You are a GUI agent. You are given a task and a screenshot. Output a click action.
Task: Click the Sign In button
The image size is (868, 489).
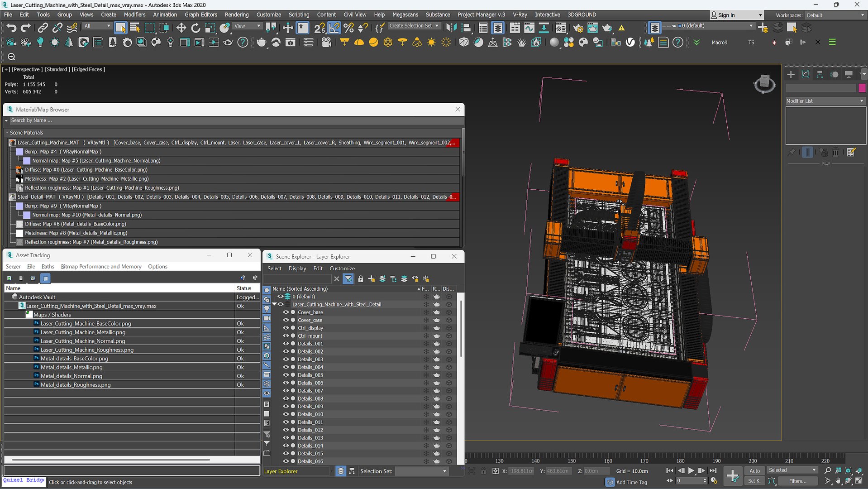click(726, 15)
